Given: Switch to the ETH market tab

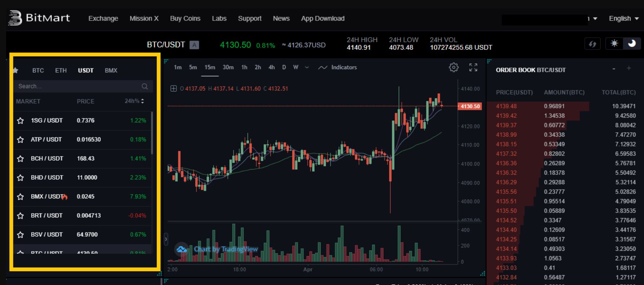Looking at the screenshot, I should [x=61, y=70].
